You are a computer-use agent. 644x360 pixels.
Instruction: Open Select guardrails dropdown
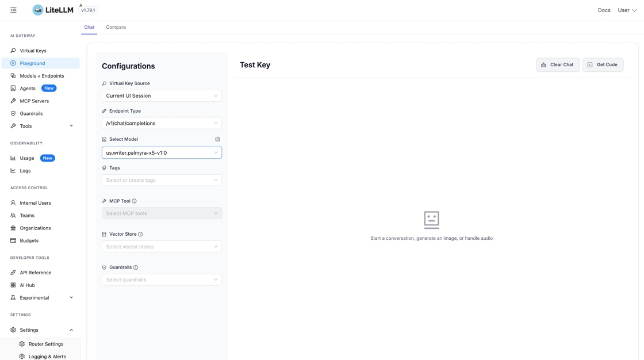point(162,280)
